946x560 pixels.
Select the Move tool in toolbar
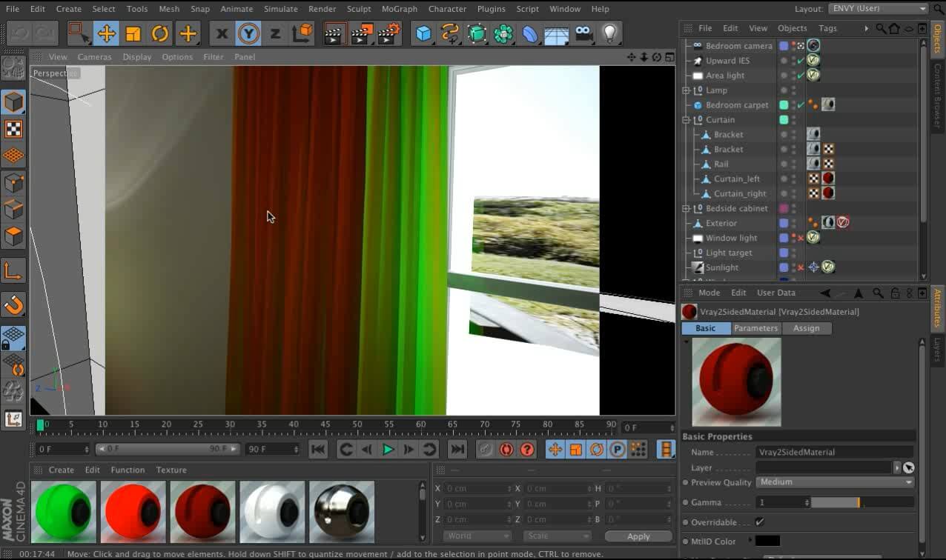pyautogui.click(x=106, y=34)
